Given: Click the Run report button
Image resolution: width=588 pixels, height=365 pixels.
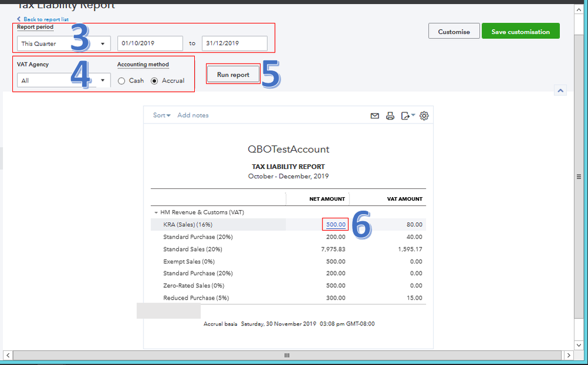Looking at the screenshot, I should [233, 74].
